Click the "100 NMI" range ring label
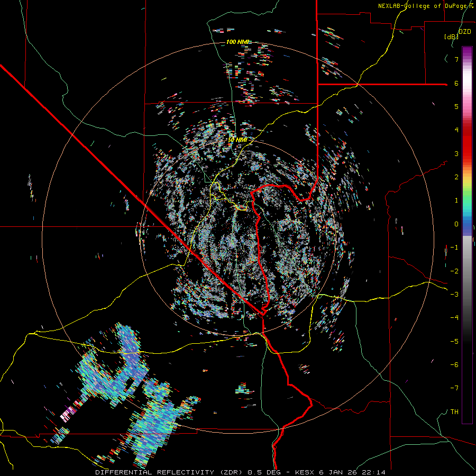Image resolution: width=476 pixels, height=476 pixels. coord(237,42)
